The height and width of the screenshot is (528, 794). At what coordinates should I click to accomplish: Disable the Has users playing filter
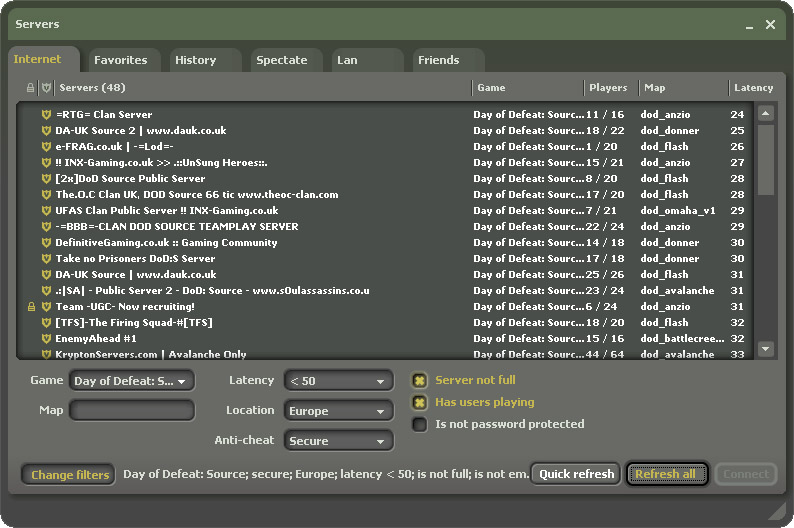point(420,402)
